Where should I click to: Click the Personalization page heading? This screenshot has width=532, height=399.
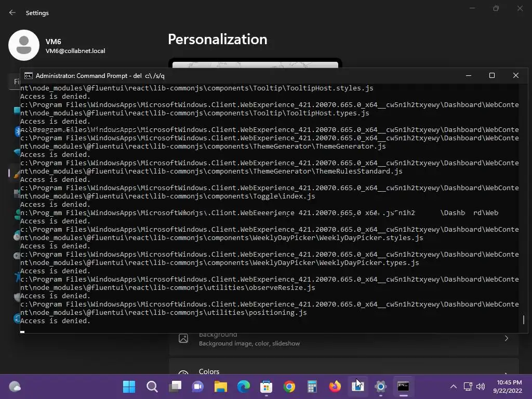click(x=218, y=39)
